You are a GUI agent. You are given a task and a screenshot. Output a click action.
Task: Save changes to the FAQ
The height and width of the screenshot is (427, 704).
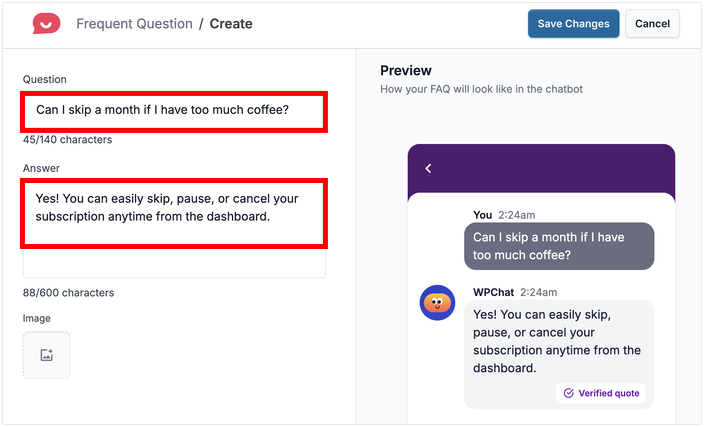(573, 24)
